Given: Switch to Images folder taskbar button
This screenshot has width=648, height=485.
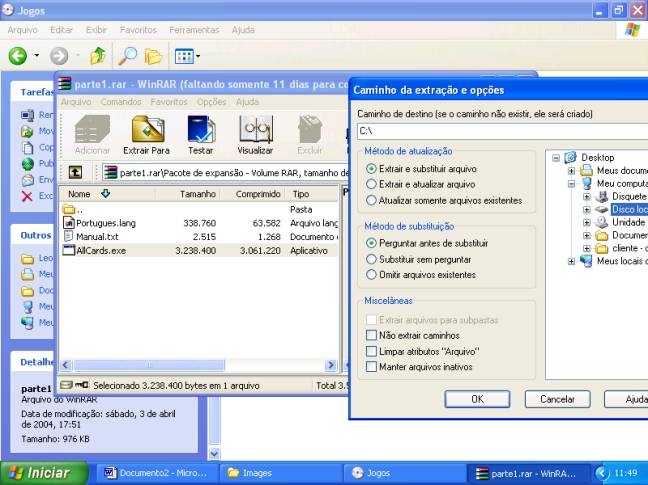Looking at the screenshot, I should (x=281, y=473).
